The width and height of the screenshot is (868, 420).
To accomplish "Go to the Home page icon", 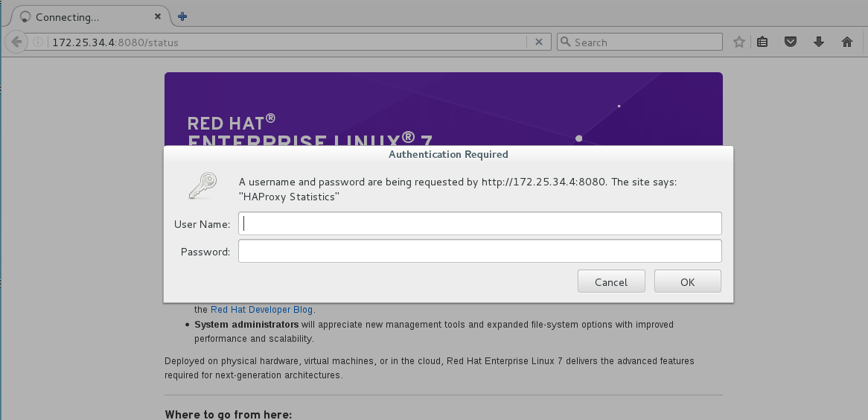I will coord(847,42).
